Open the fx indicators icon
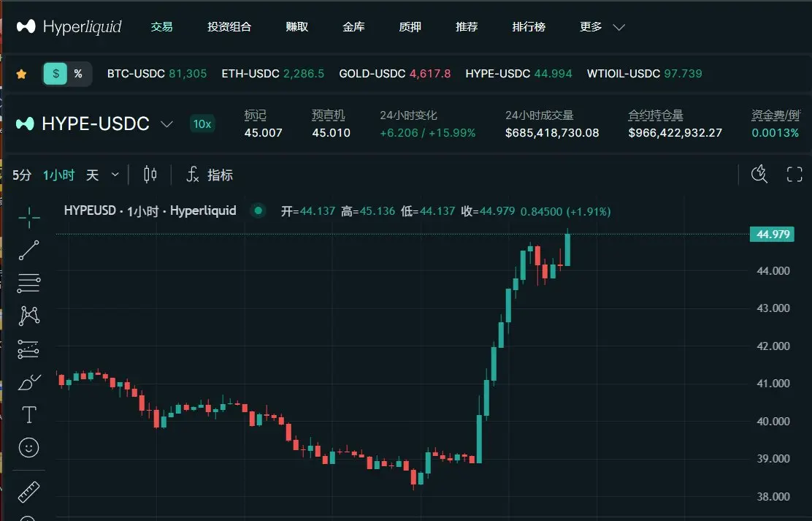The width and height of the screenshot is (812, 521). tap(193, 175)
